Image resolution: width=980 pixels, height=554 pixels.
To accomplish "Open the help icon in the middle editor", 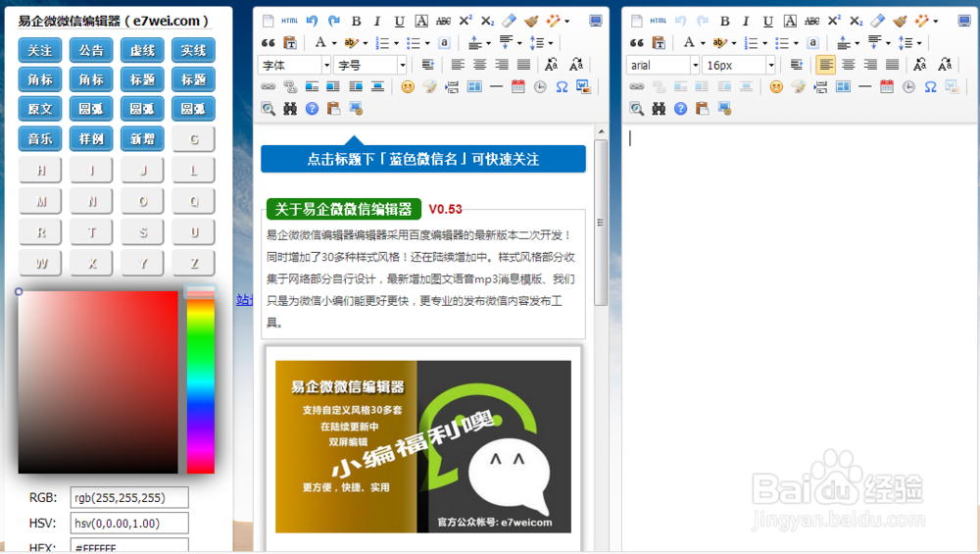I will click(x=312, y=109).
